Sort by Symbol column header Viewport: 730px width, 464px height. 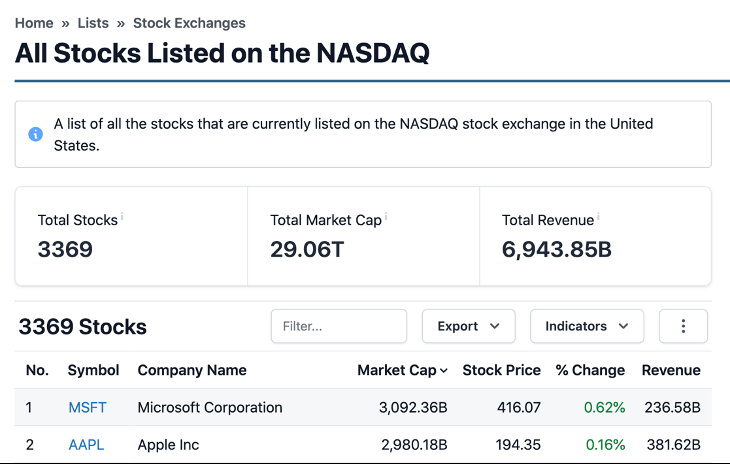tap(93, 370)
